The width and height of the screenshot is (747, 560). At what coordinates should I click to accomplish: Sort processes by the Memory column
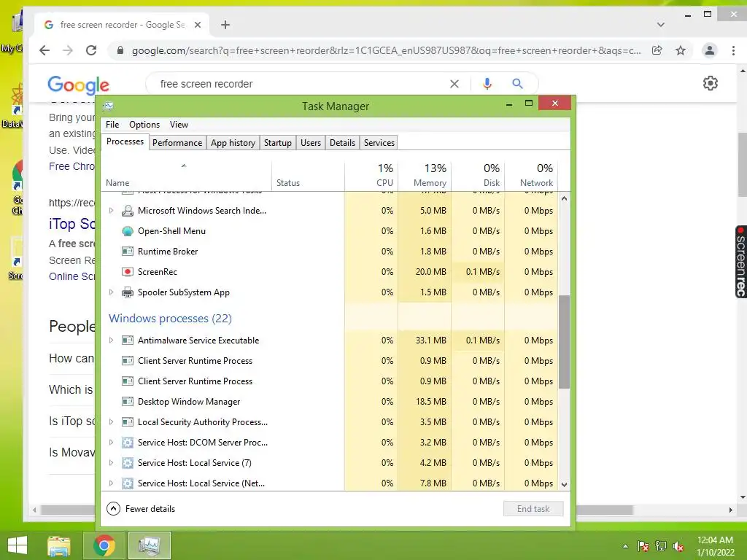425,175
